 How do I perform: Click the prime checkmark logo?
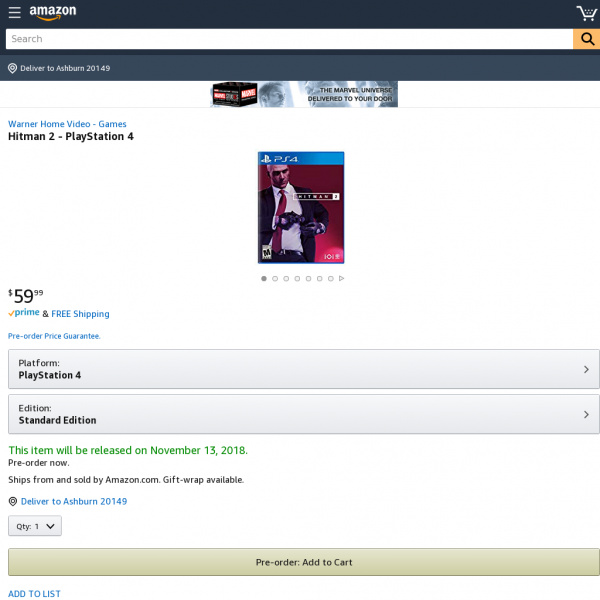24,313
